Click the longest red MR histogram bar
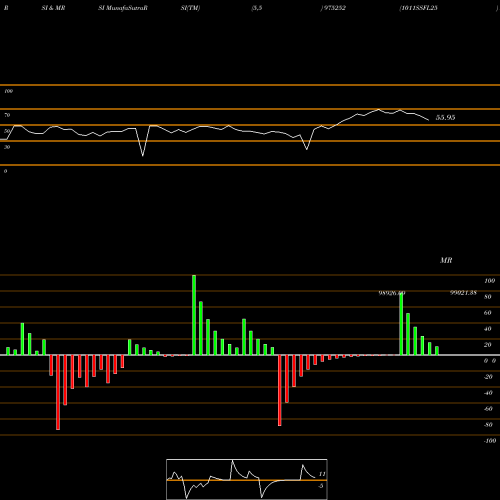 pos(58,392)
